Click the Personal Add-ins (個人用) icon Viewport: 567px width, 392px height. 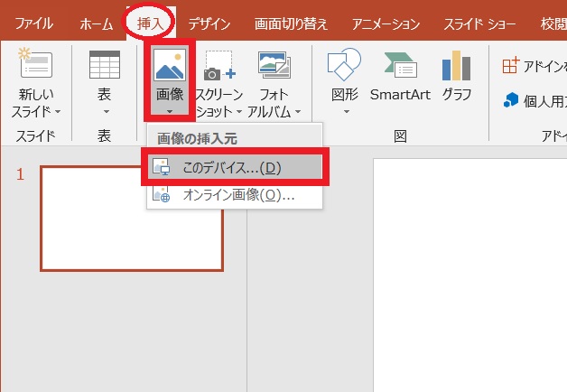[x=511, y=99]
